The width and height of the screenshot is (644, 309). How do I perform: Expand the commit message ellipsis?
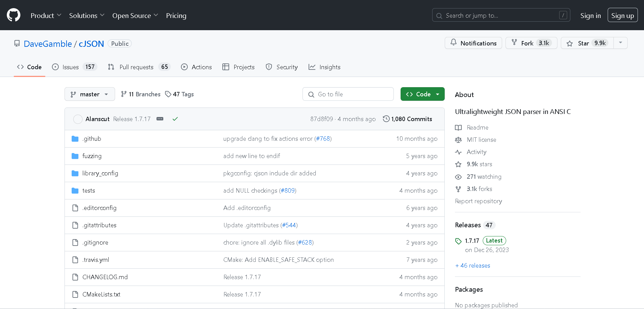160,119
